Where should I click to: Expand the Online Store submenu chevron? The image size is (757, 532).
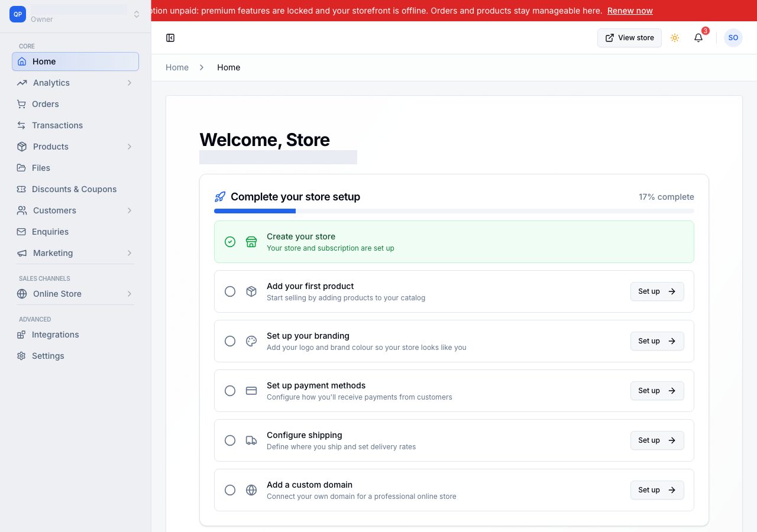(129, 294)
